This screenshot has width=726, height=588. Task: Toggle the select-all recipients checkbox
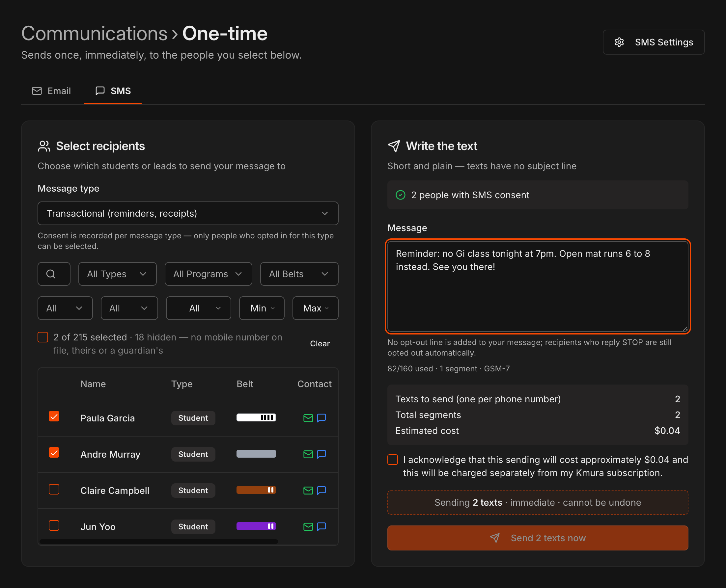coord(43,337)
